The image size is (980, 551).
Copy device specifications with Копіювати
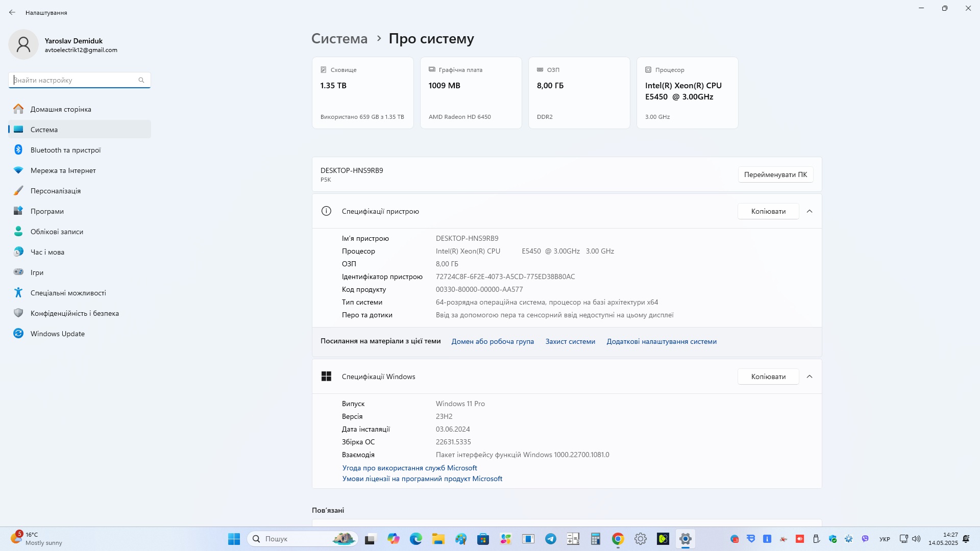tap(768, 211)
